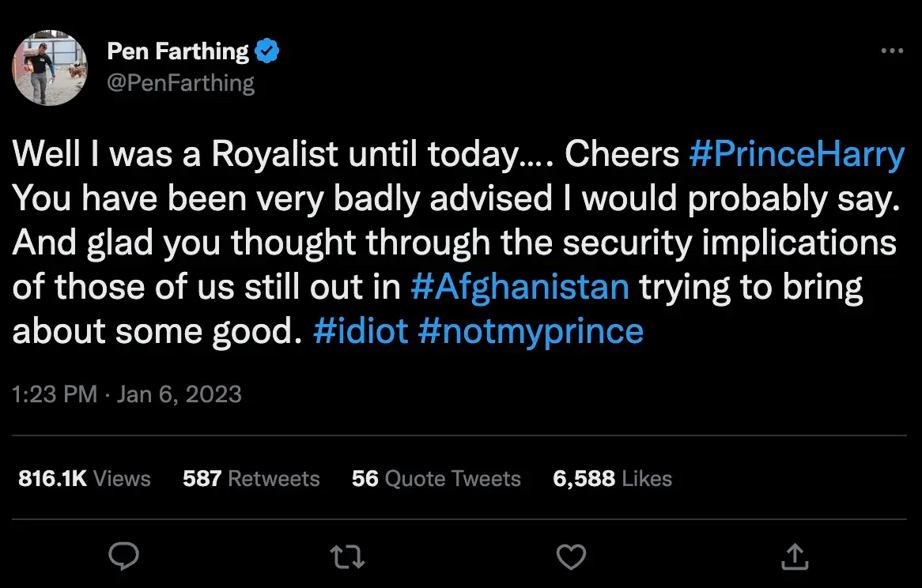The width and height of the screenshot is (922, 588).
Task: Click Pen Farthing's verified blue checkmark badge
Action: click(x=267, y=50)
